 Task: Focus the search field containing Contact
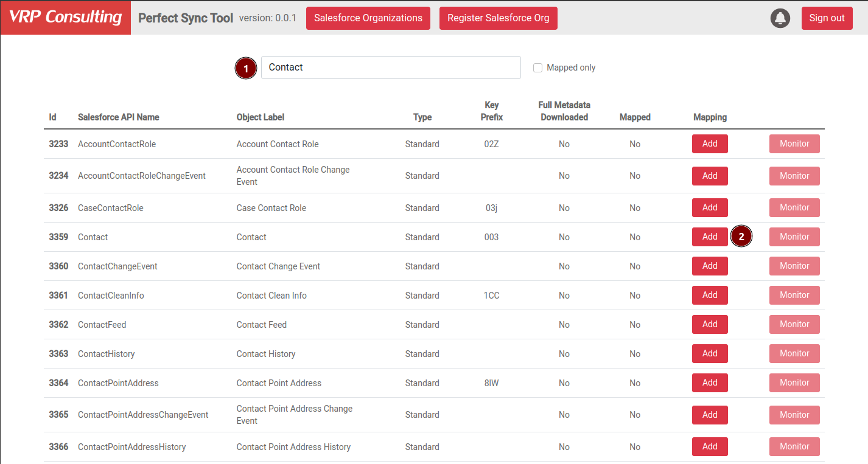tap(391, 68)
